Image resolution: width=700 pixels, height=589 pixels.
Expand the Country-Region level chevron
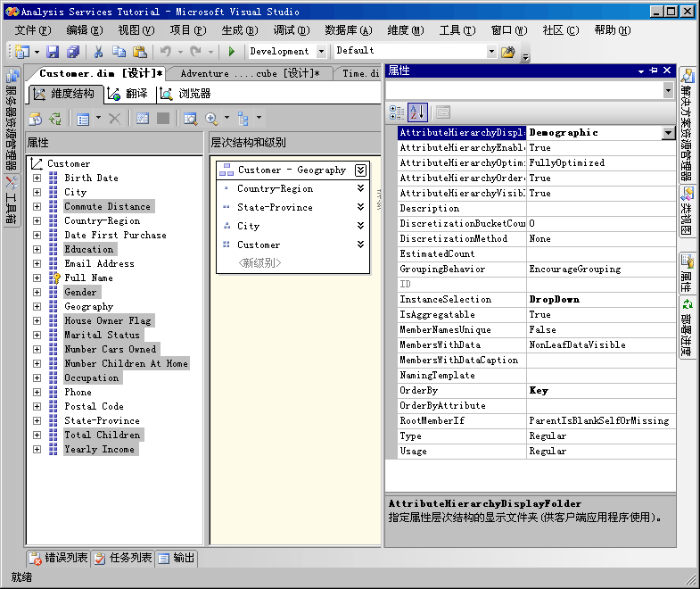click(x=360, y=189)
